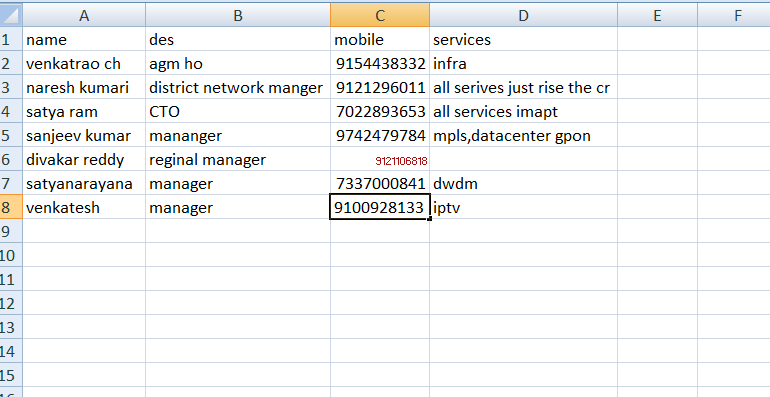The image size is (770, 397).
Task: Select row 9 header
Action: click(x=11, y=231)
